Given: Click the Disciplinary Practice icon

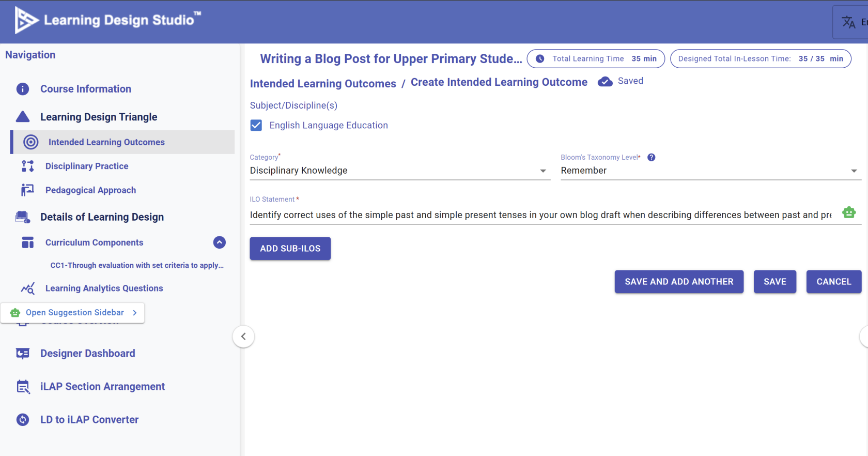Looking at the screenshot, I should (x=28, y=166).
